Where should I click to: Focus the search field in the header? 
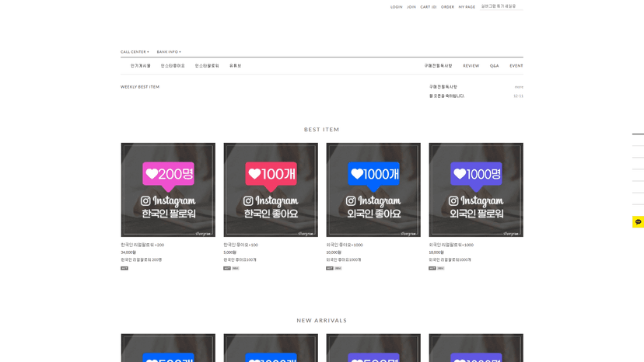click(500, 6)
